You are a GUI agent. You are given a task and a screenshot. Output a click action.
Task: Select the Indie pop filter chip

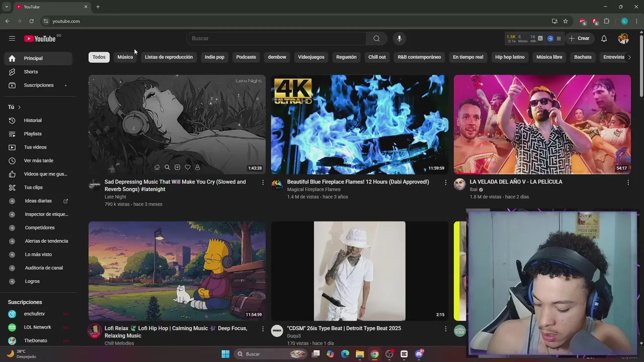click(214, 57)
